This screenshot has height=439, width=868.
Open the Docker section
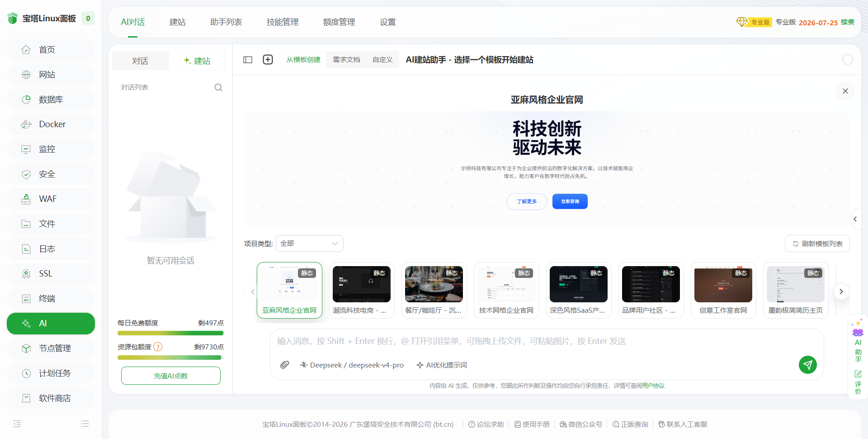[x=51, y=124]
